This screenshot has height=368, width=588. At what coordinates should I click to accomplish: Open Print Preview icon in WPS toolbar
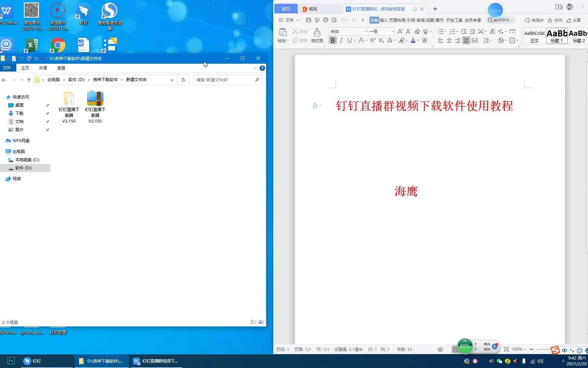[334, 20]
